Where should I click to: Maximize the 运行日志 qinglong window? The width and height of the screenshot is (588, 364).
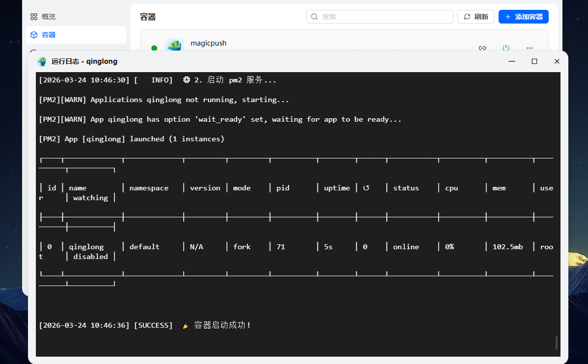tap(534, 61)
